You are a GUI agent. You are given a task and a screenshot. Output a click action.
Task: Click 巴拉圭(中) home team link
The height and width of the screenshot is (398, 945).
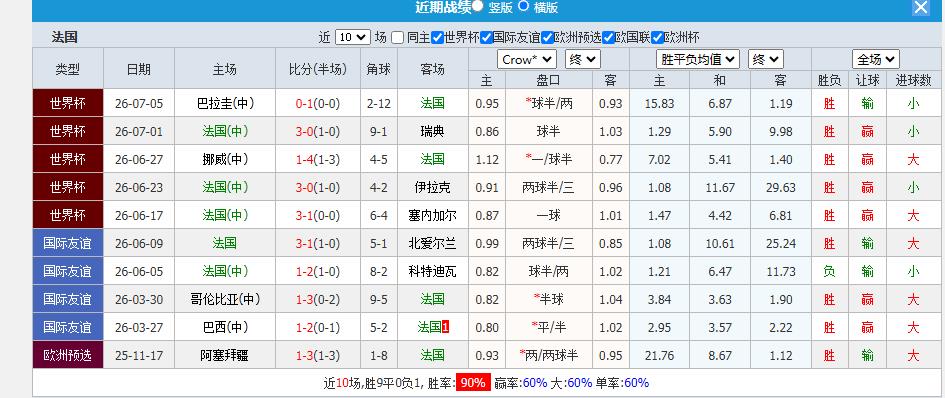225,103
